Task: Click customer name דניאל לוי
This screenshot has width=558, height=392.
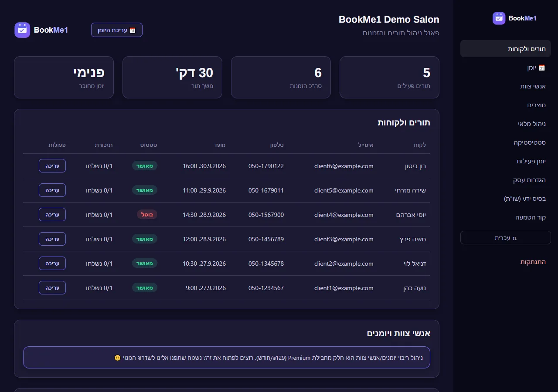Action: pos(415,264)
